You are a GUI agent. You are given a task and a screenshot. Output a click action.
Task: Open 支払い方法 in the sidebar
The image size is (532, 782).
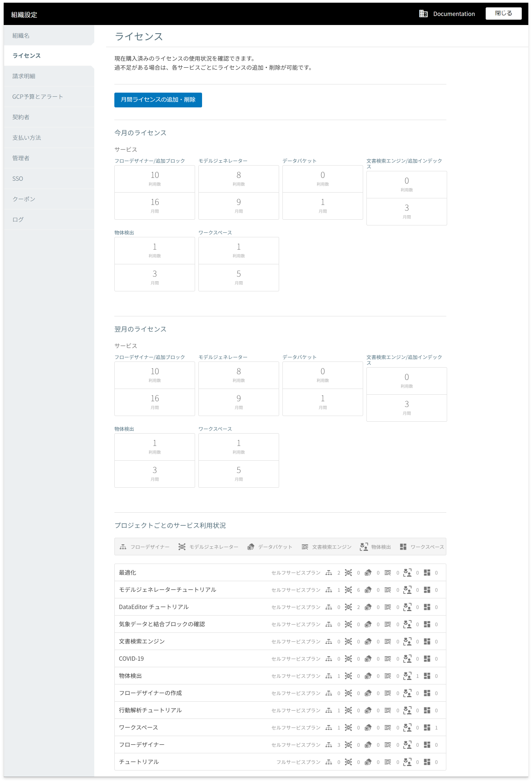point(49,138)
